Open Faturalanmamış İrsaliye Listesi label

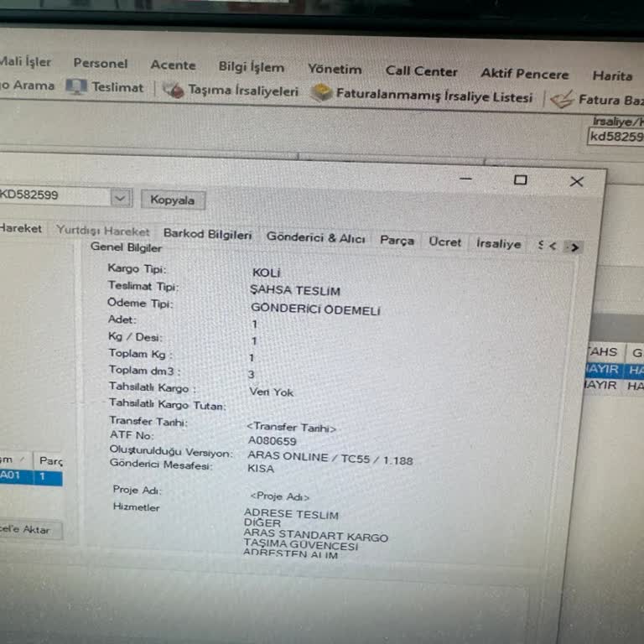(434, 96)
